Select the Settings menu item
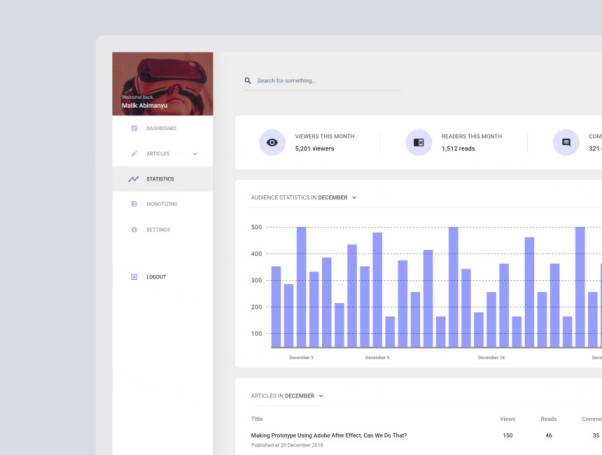 pyautogui.click(x=158, y=230)
